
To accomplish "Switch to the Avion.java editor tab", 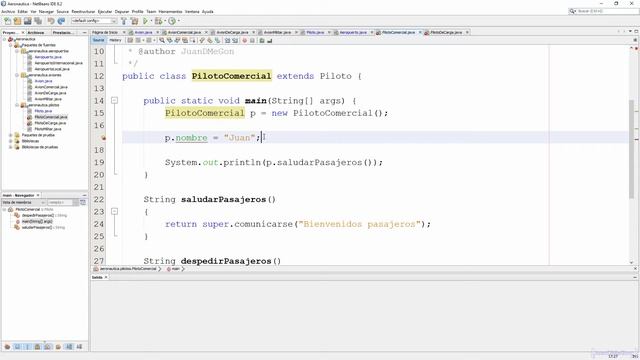I will [x=143, y=32].
